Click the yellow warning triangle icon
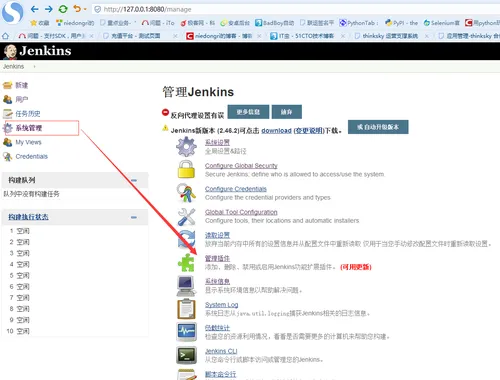This screenshot has height=380, width=500. [x=165, y=128]
